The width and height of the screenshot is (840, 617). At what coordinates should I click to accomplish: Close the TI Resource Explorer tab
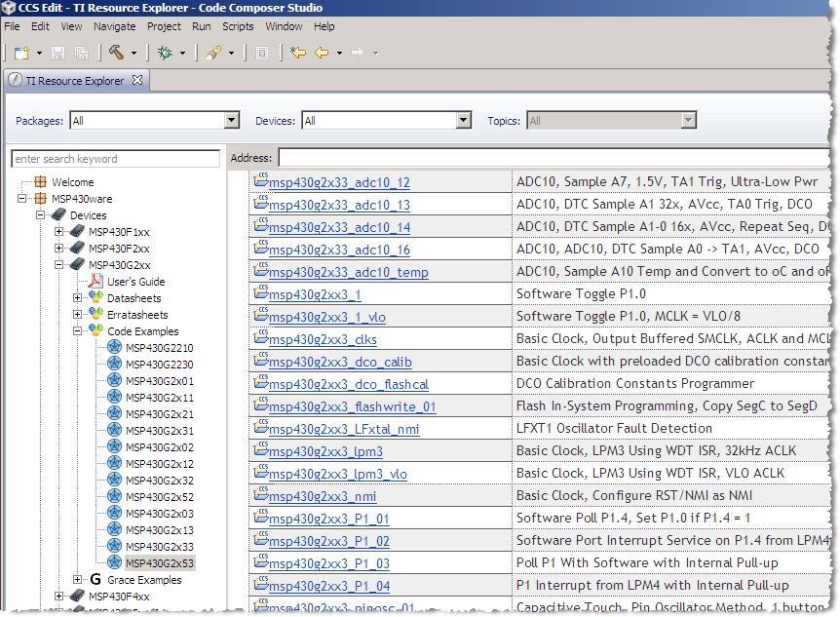(137, 80)
